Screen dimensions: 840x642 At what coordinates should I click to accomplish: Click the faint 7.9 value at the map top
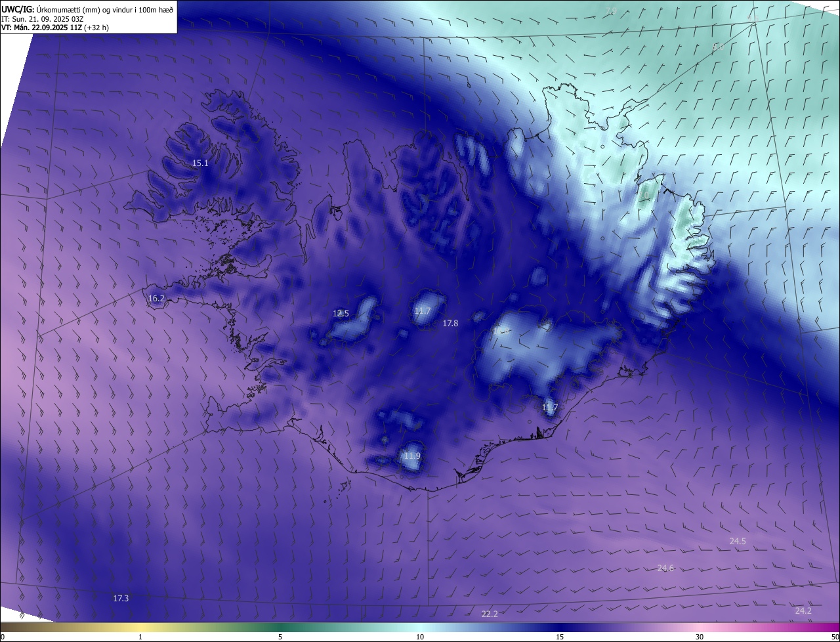click(x=612, y=11)
